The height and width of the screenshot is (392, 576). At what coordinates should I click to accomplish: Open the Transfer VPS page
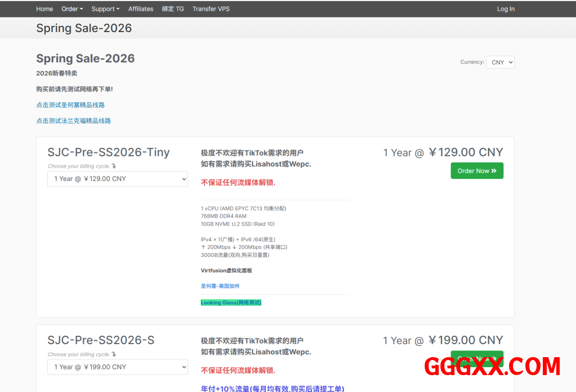point(211,9)
